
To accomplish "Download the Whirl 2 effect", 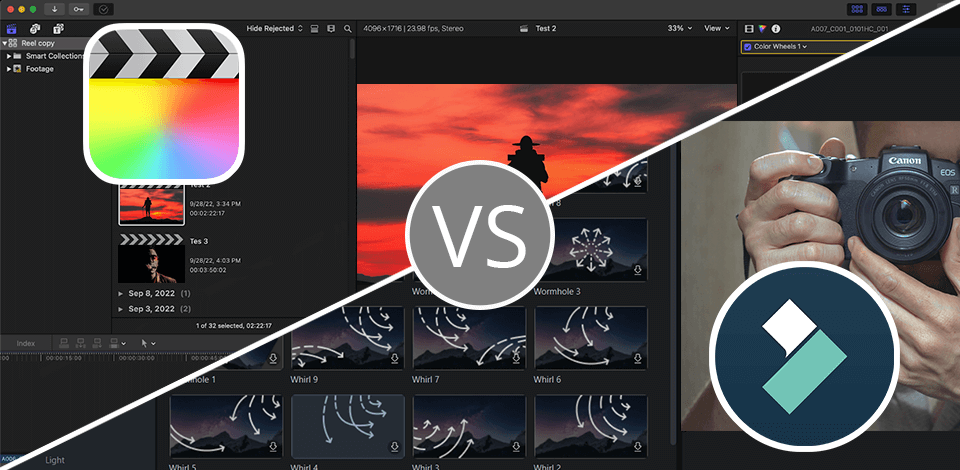I will (x=637, y=448).
